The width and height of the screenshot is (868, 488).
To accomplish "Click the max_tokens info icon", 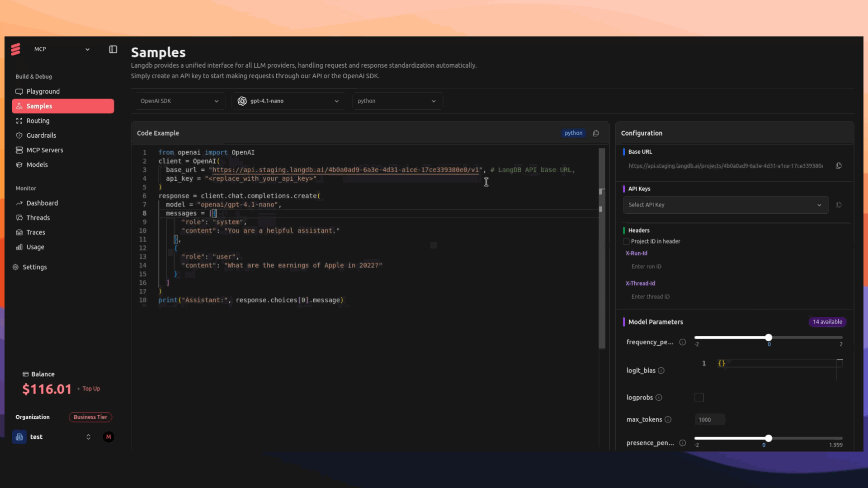I will [668, 420].
